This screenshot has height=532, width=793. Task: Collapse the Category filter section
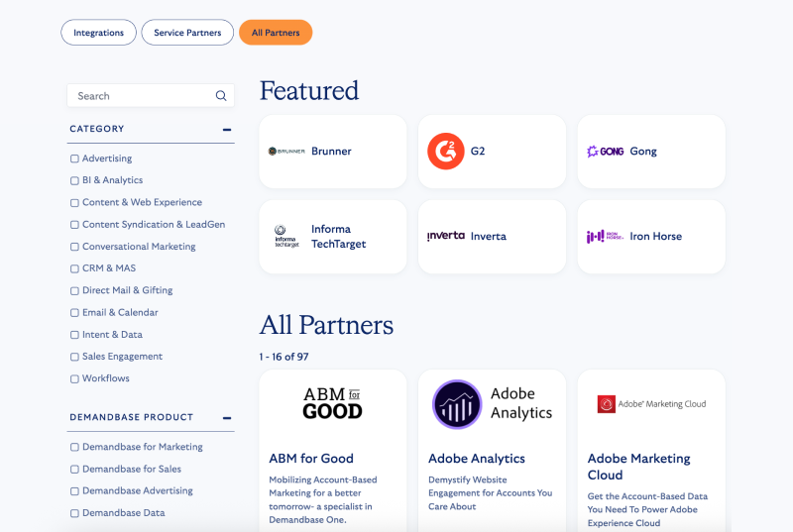point(227,130)
